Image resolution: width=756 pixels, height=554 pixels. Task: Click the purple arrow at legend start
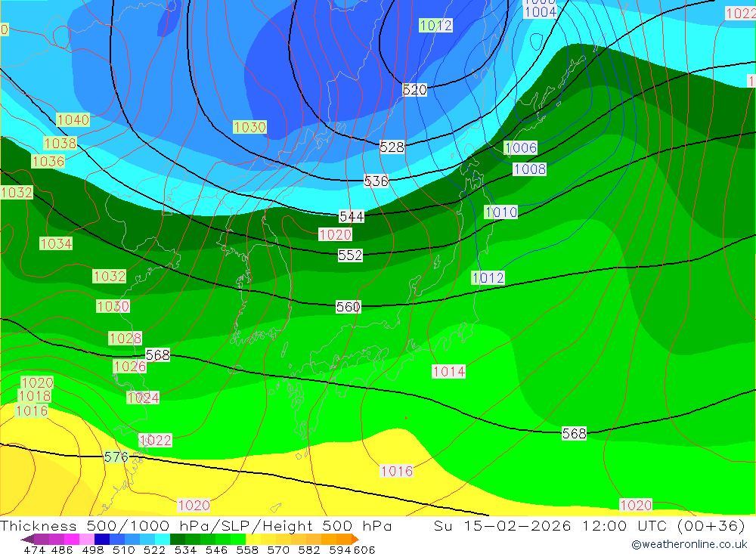(x=27, y=539)
